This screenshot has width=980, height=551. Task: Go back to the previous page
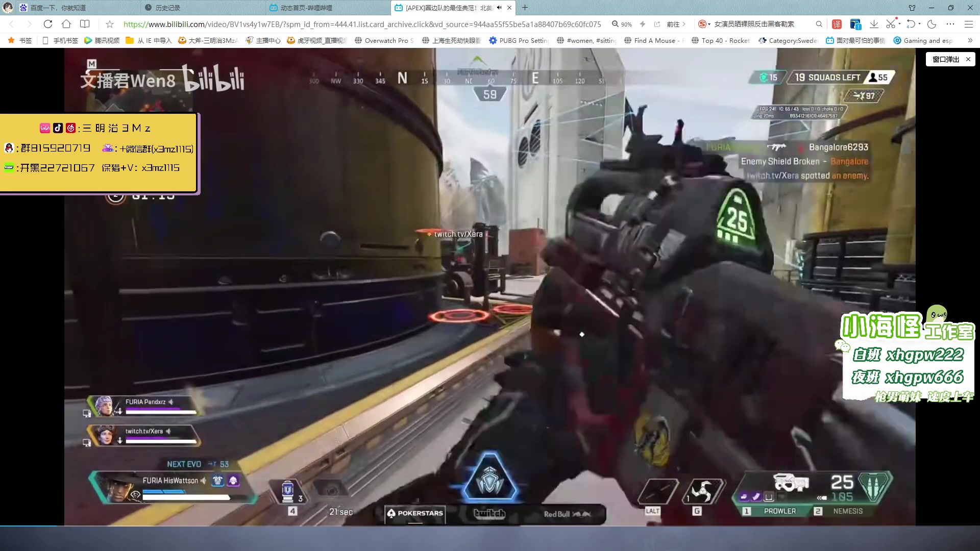[x=12, y=24]
